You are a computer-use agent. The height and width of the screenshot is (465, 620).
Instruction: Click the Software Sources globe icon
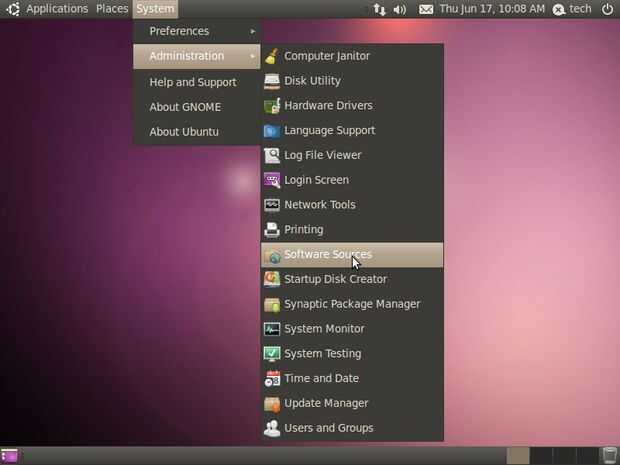(272, 255)
